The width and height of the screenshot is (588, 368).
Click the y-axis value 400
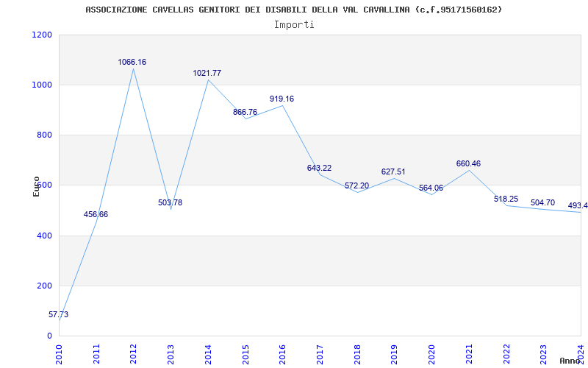tap(45, 236)
